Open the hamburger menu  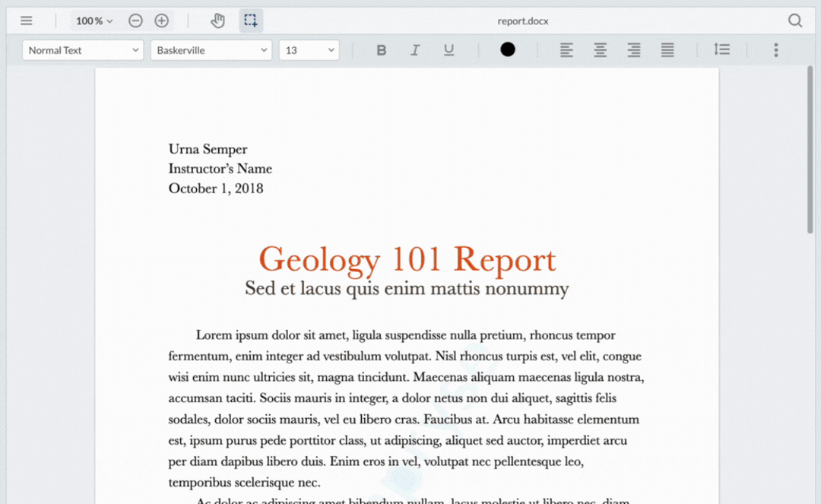pos(26,20)
